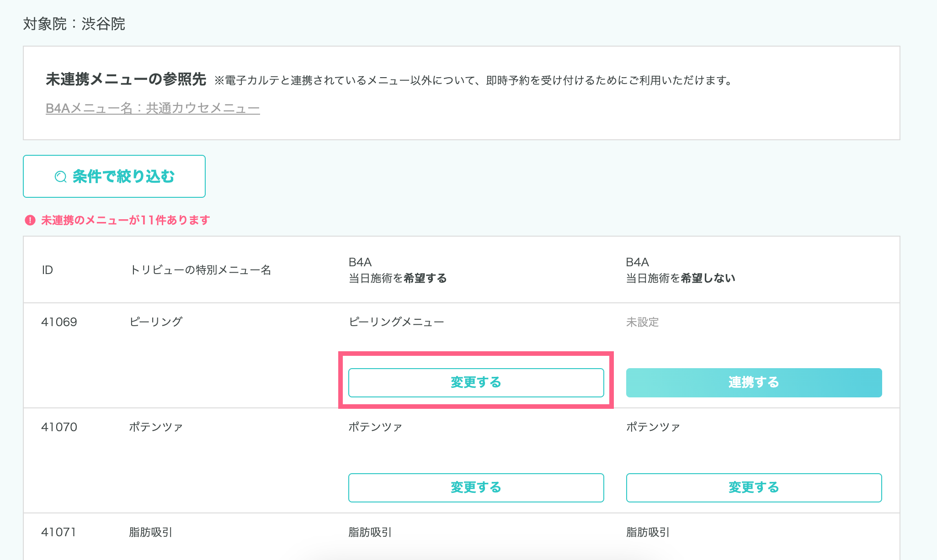The width and height of the screenshot is (937, 560).
Task: Click 変更する under ポテンツァ 希望する column
Action: [x=476, y=487]
